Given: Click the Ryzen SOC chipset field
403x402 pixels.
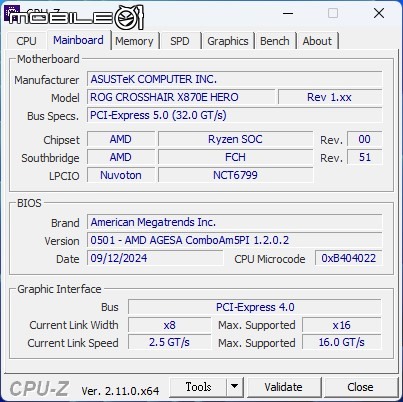Looking at the screenshot, I should [235, 139].
